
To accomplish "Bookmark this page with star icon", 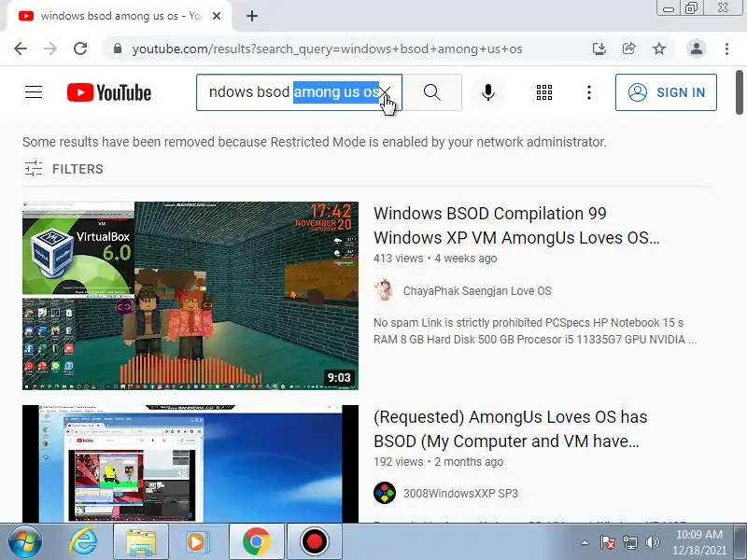I will [x=659, y=49].
